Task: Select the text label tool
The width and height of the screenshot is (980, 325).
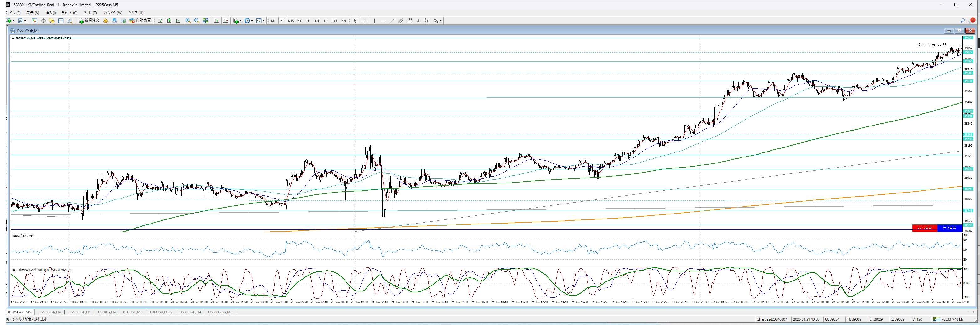Action: click(427, 21)
